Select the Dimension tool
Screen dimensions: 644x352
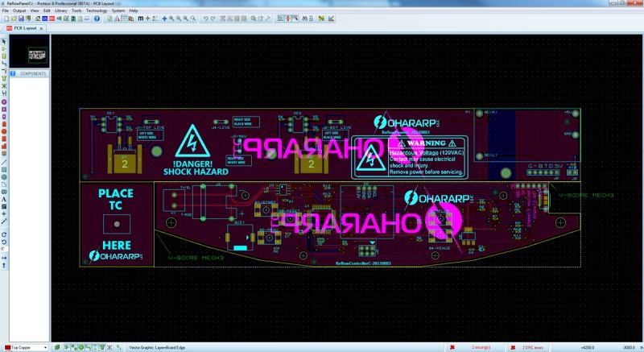4,221
